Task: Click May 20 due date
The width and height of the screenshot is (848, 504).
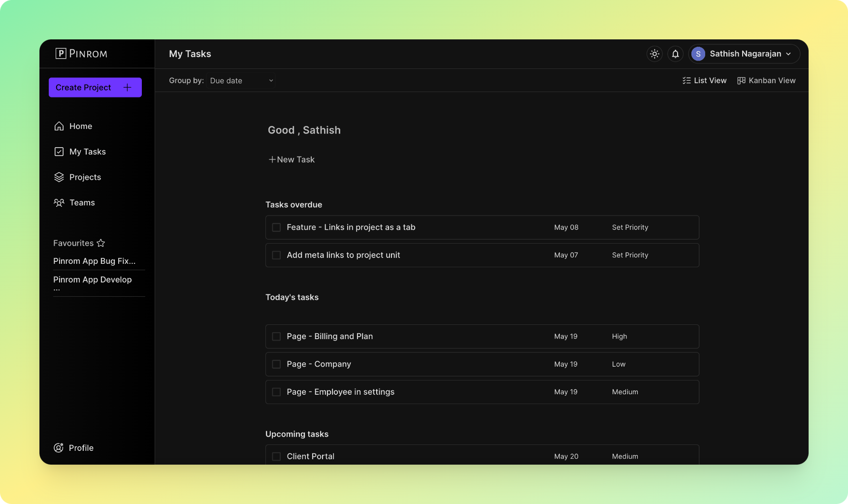Action: (566, 456)
